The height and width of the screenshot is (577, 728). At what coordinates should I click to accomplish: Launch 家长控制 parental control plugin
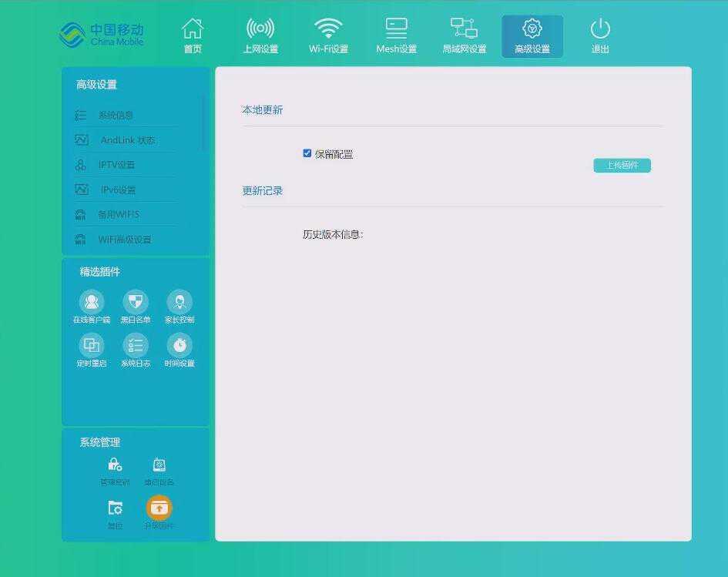[x=179, y=301]
